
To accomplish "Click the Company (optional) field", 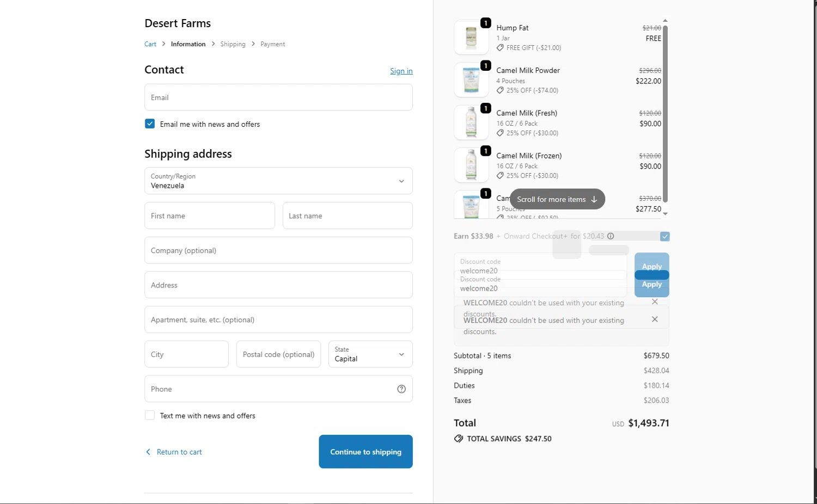I will click(x=278, y=250).
